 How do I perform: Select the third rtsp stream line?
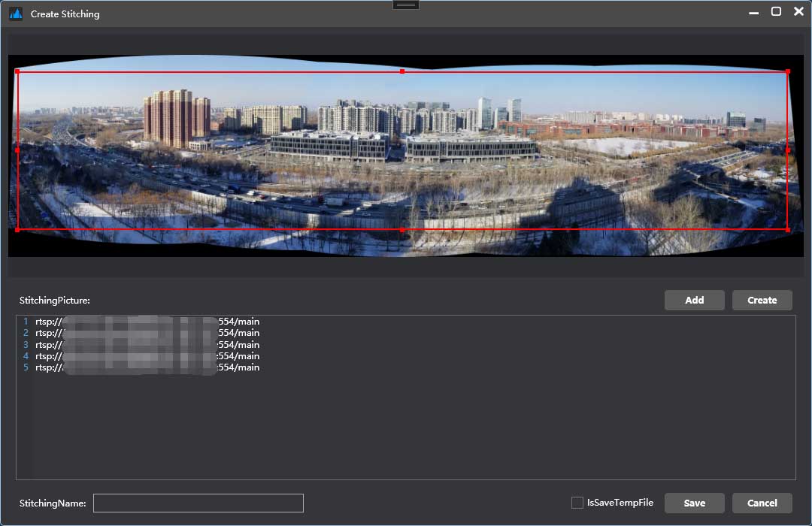(x=147, y=344)
